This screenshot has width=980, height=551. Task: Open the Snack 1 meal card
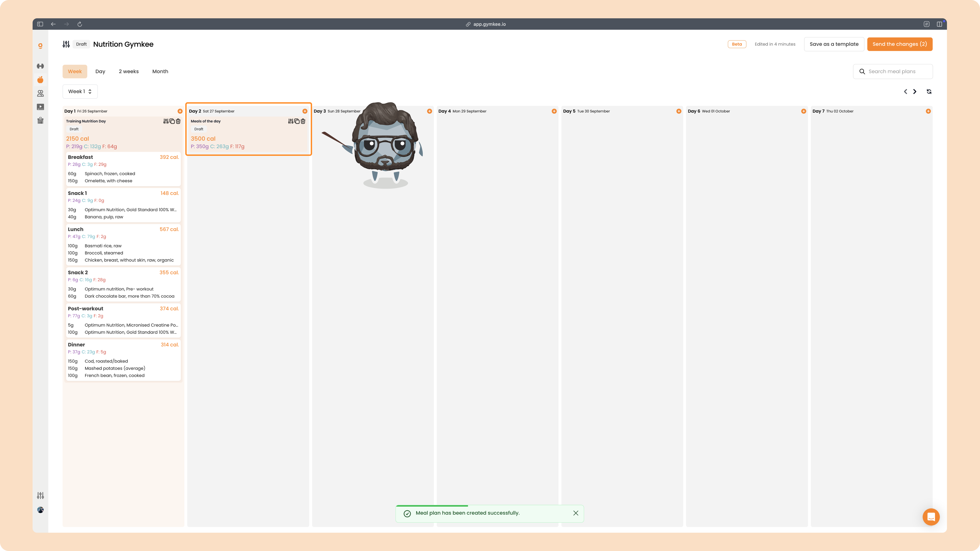click(x=123, y=205)
